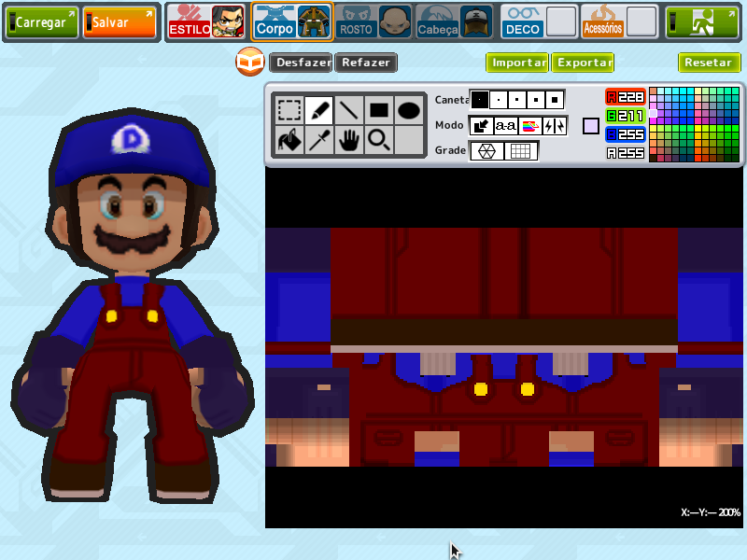
Task: Choose the line drawing tool
Action: tap(348, 110)
